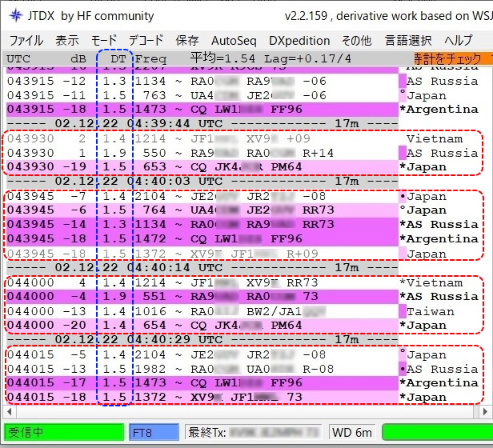493x448 pixels.
Task: Click the pink swatch beside Taiwan
Action: (x=403, y=311)
